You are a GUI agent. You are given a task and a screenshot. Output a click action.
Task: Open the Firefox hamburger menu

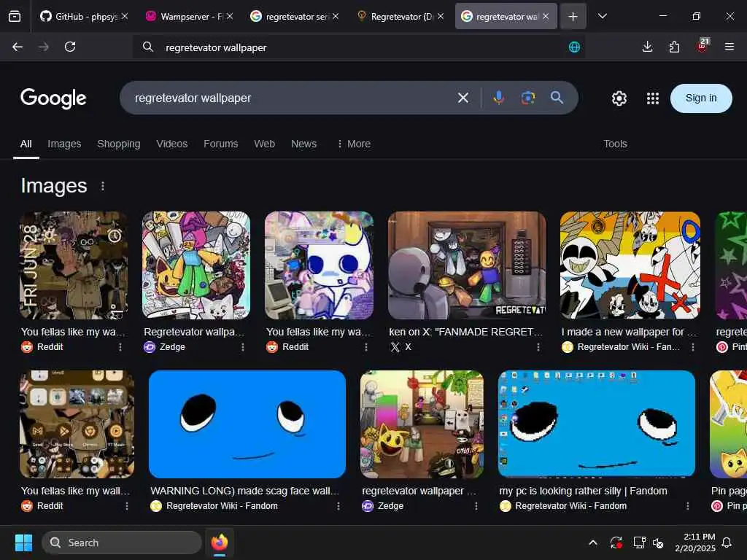tap(729, 47)
